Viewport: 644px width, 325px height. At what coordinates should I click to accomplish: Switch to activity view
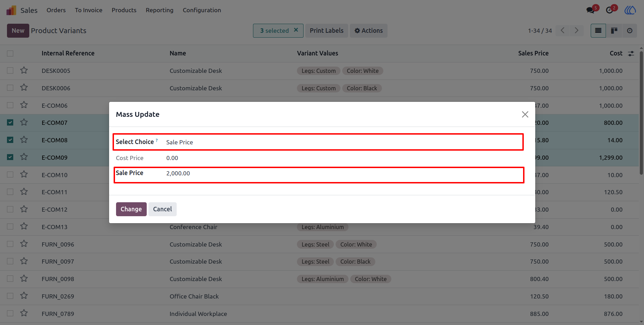630,31
